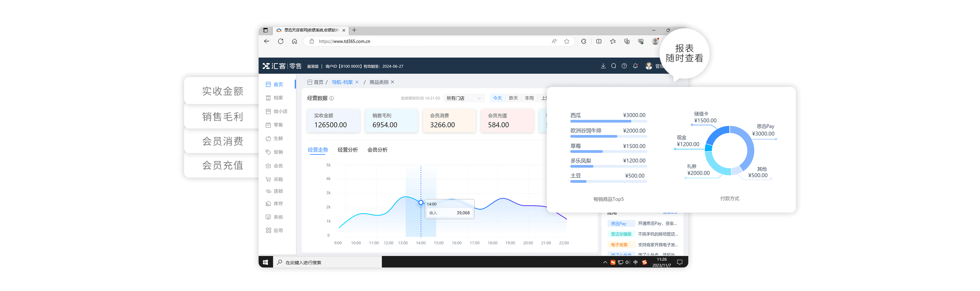Switch to the 会员分析 tab

[x=377, y=150]
